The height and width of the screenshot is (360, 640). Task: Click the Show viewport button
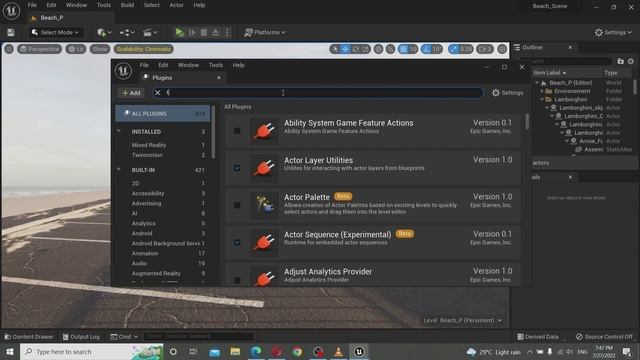click(x=100, y=49)
